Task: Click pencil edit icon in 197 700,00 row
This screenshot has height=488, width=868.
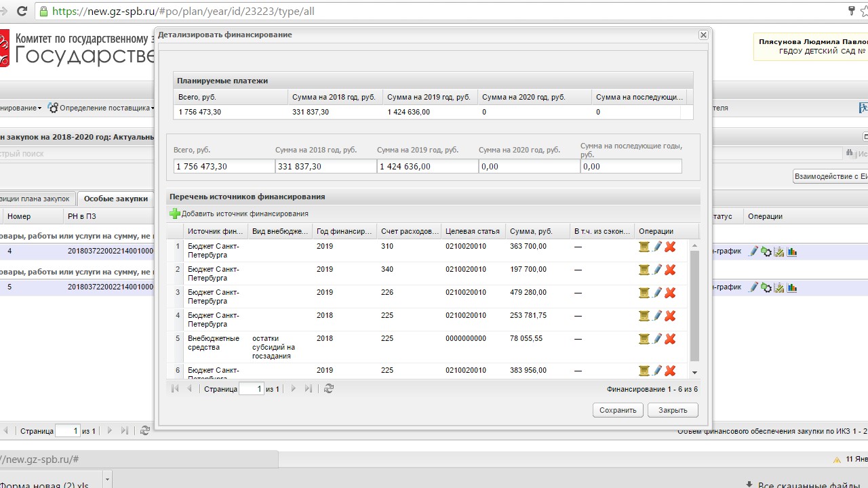Action: coord(657,270)
